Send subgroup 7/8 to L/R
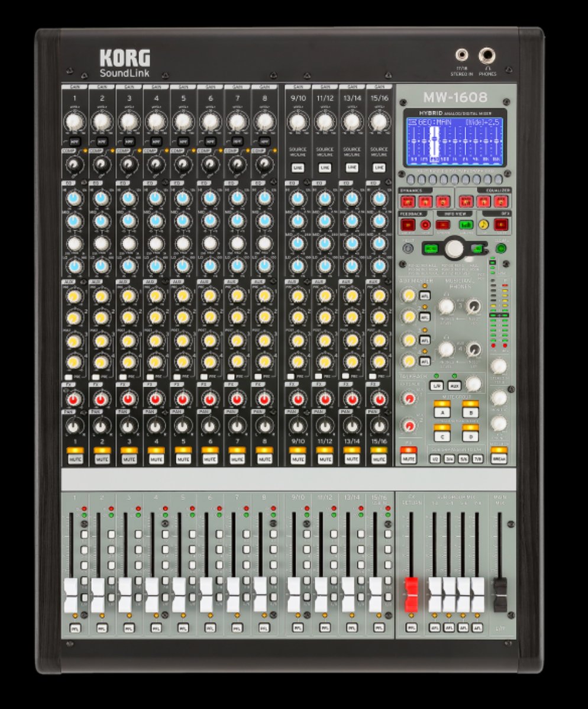 pos(478,459)
